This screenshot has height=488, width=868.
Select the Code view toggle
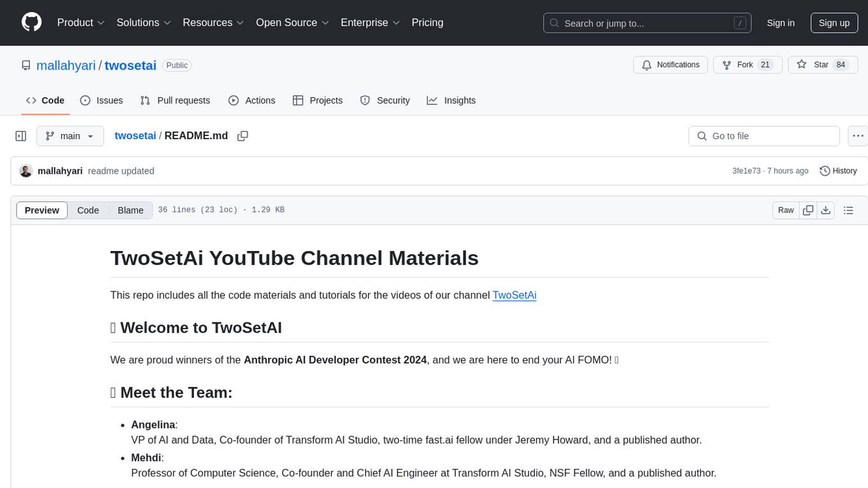coord(88,210)
